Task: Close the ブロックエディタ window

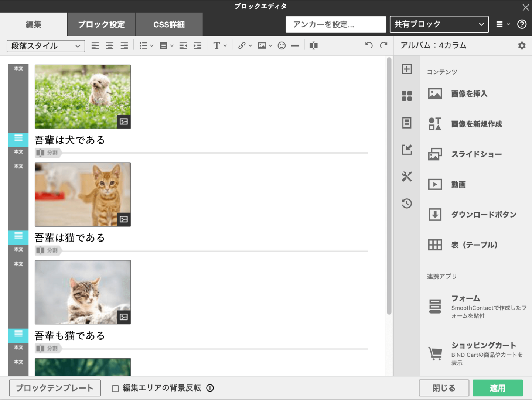Action: click(525, 7)
